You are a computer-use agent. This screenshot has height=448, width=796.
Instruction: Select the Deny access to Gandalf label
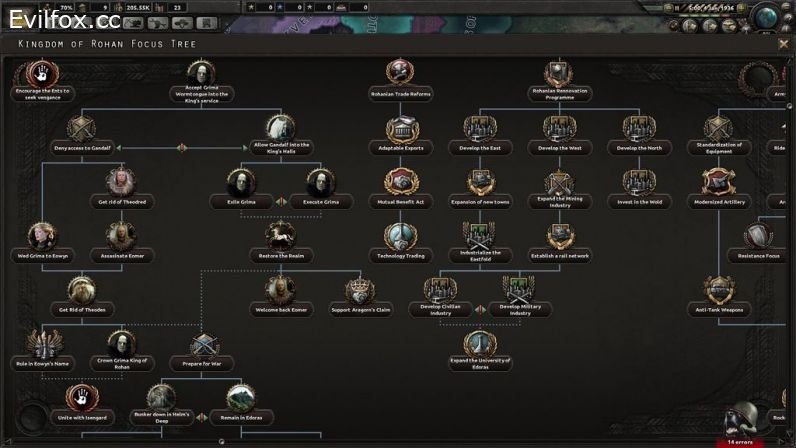(x=82, y=148)
